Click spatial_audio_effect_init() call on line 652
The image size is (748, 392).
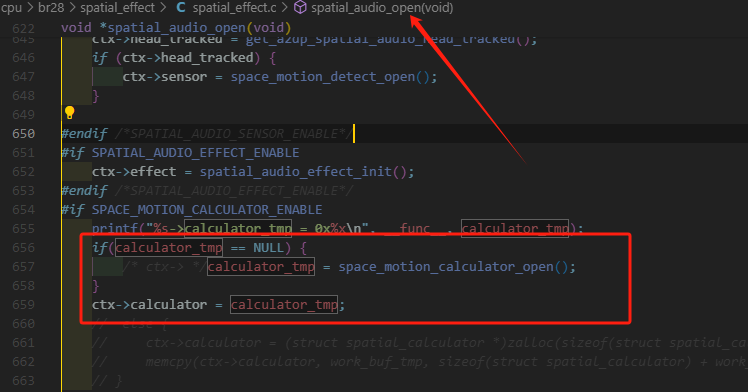point(307,172)
